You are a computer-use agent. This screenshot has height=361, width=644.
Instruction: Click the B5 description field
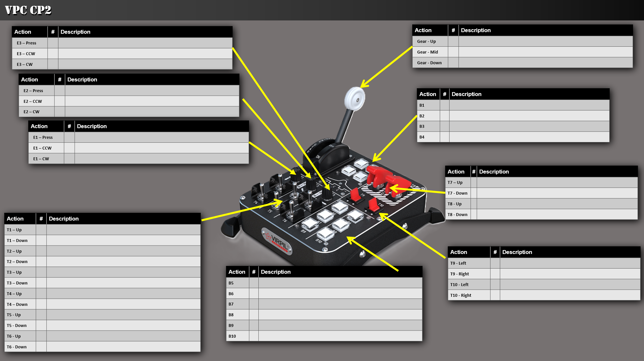tap(340, 283)
